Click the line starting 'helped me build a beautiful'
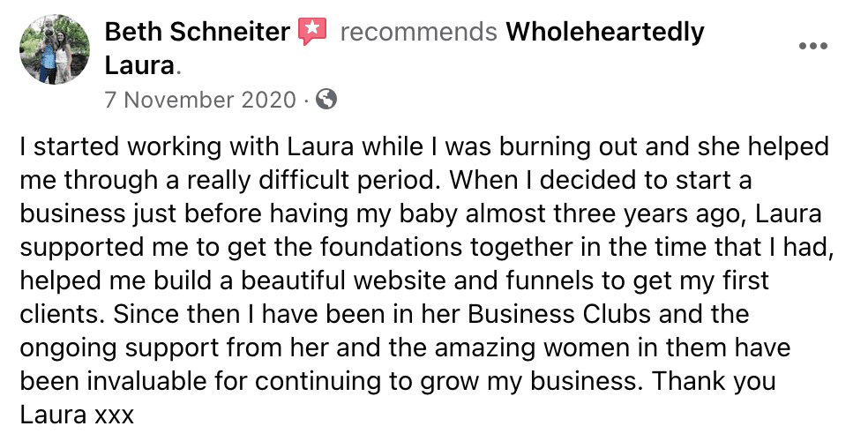Screen dimensions: 868x441 tap(394, 281)
